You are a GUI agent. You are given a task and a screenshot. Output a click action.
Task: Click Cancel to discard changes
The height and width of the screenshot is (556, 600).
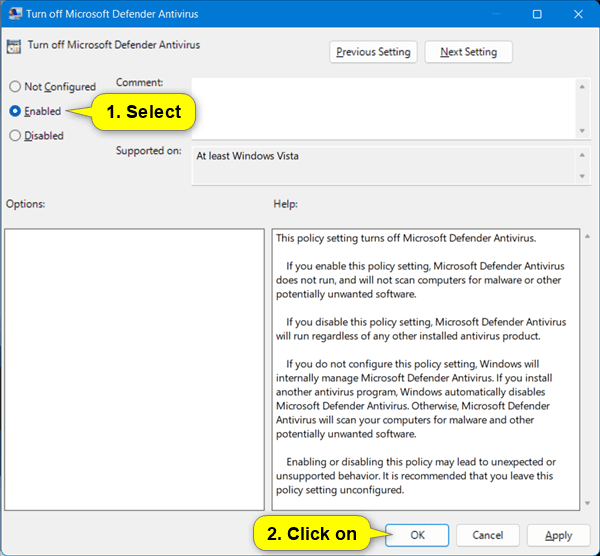[488, 535]
